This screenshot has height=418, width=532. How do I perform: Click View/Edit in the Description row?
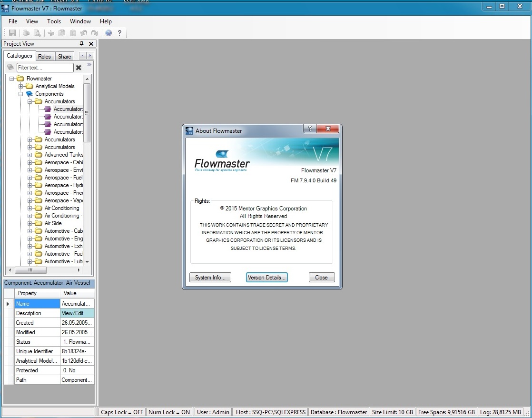pos(77,313)
